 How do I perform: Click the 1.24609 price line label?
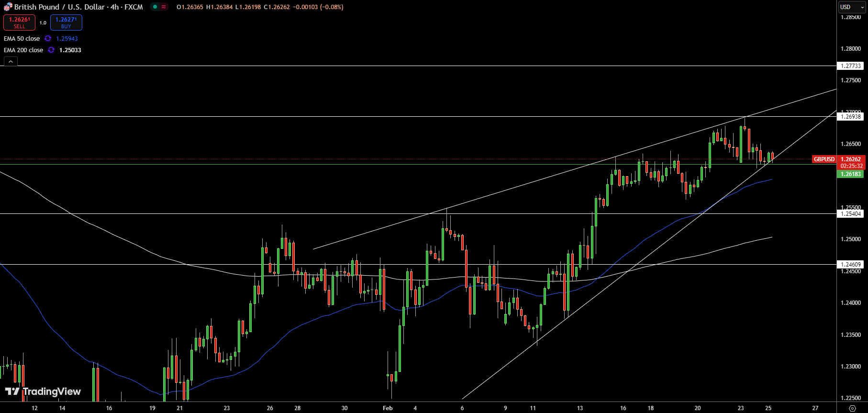pyautogui.click(x=851, y=265)
